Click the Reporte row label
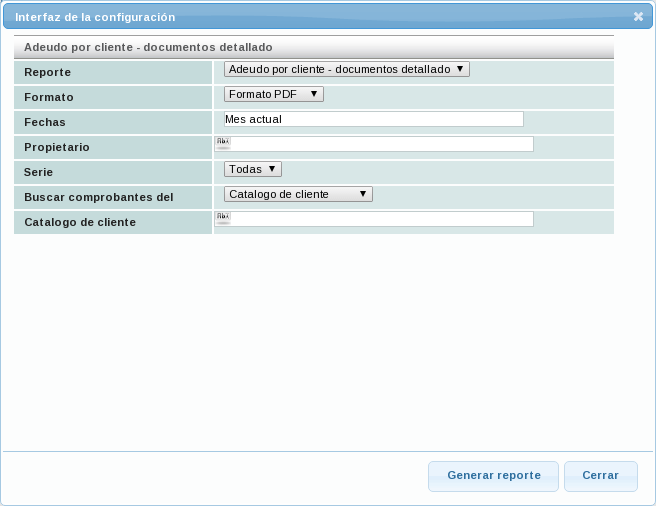Screen dimensions: 656x506 pyautogui.click(x=47, y=73)
